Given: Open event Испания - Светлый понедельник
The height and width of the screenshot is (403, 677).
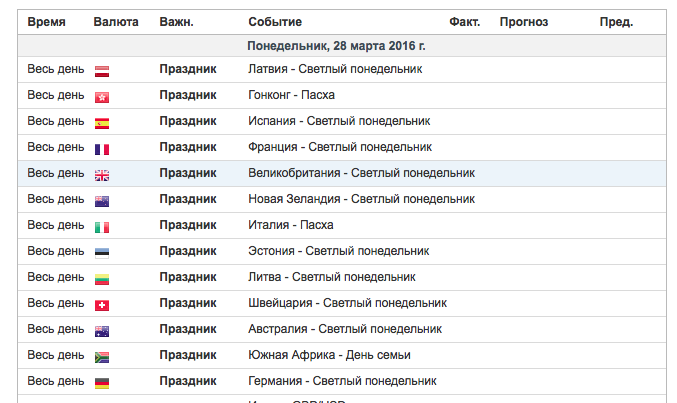Looking at the screenshot, I should (339, 121).
